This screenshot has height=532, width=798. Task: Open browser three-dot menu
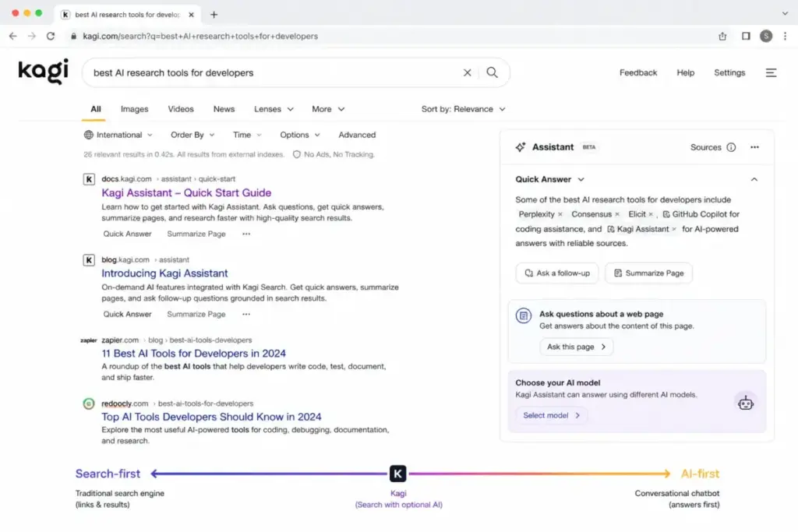785,36
